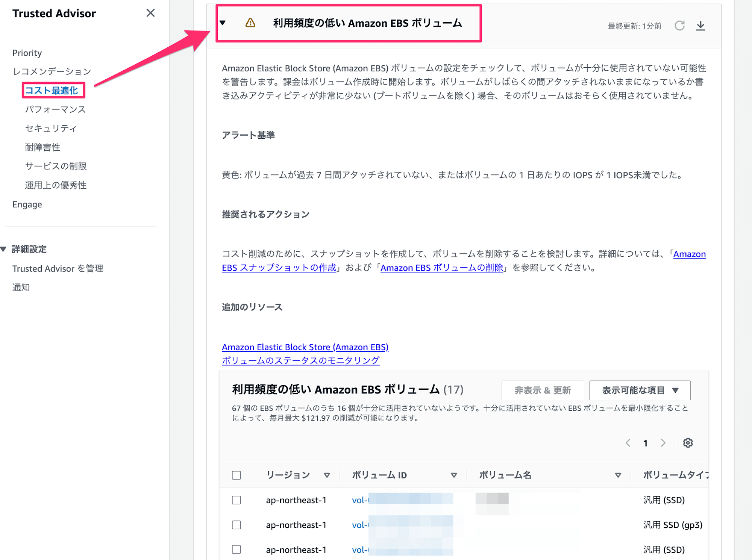Open Trusted Advisor を管理 settings
This screenshot has height=560, width=752.
point(58,268)
